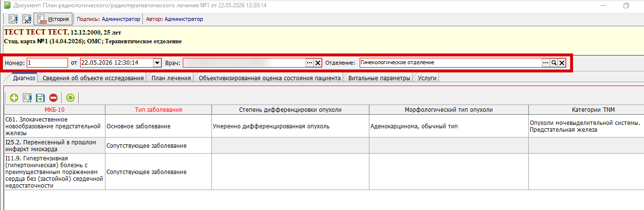Screen dimensions: 644x210
Task: Click the Отделение field Гинекологическое отделение
Action: pyautogui.click(x=451, y=63)
